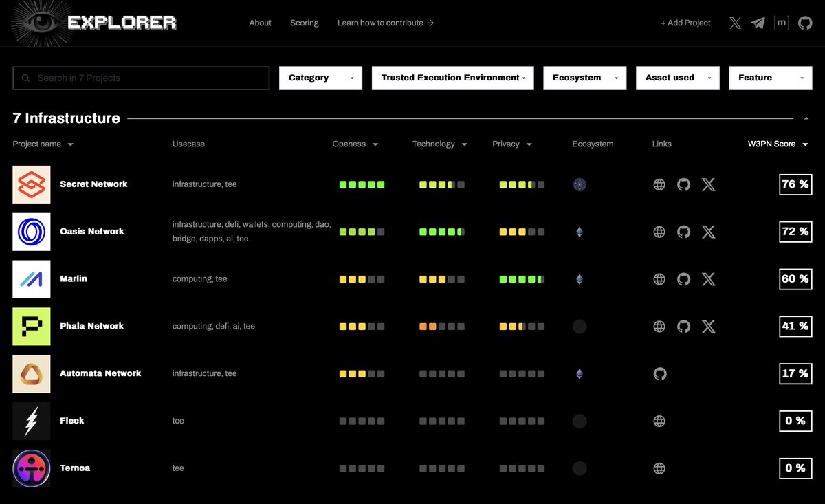Open Secret Network project name

tap(93, 184)
